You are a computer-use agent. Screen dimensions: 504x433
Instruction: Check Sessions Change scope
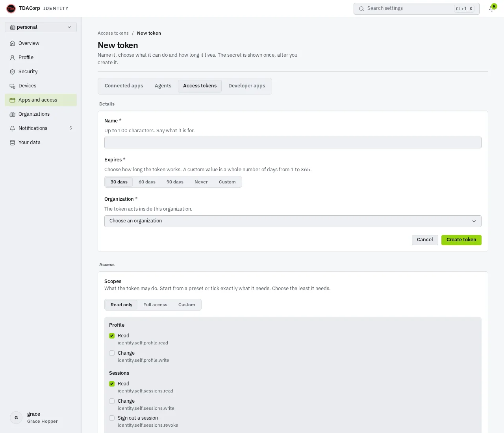[112, 401]
